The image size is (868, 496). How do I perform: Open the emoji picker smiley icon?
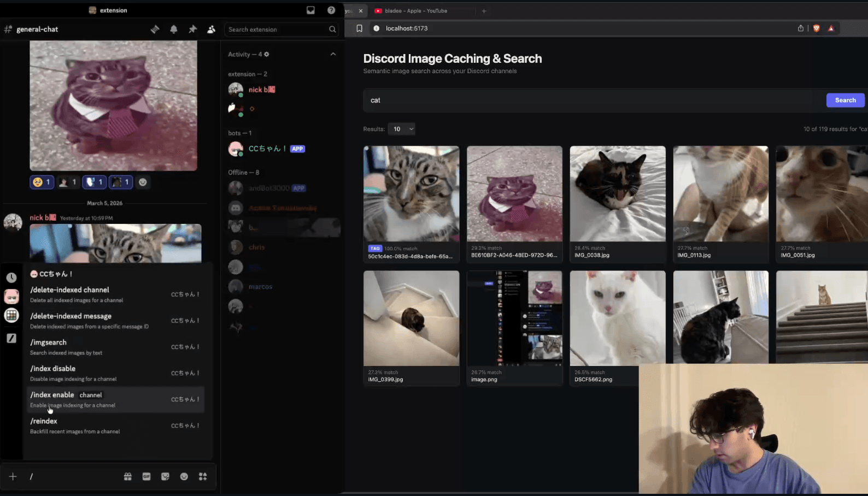click(184, 476)
